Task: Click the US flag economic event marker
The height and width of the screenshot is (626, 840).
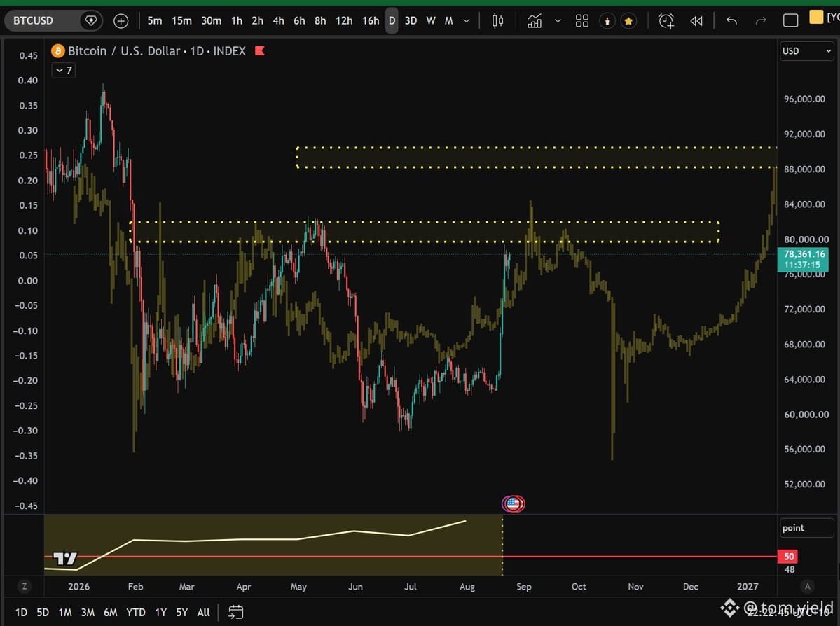Action: (x=514, y=503)
